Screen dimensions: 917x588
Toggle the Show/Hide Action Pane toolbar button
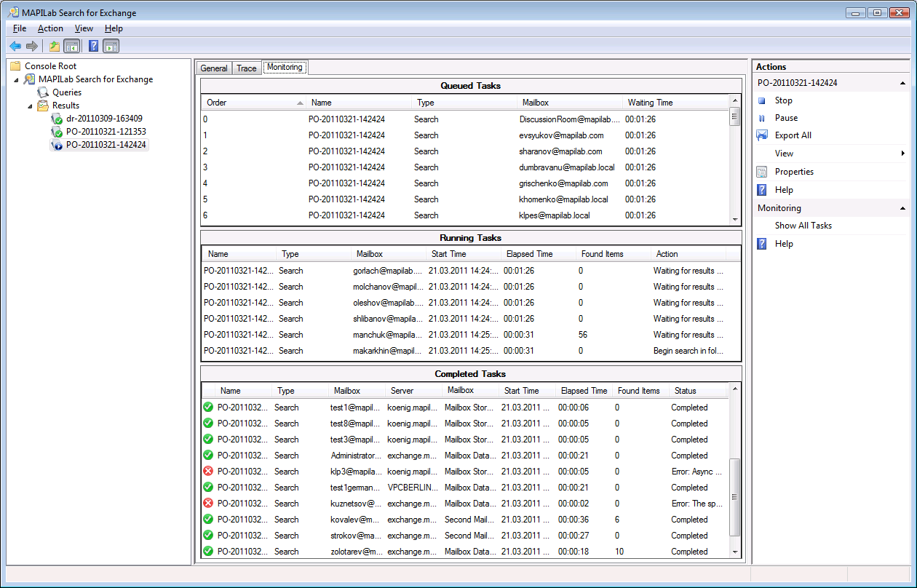coord(111,47)
